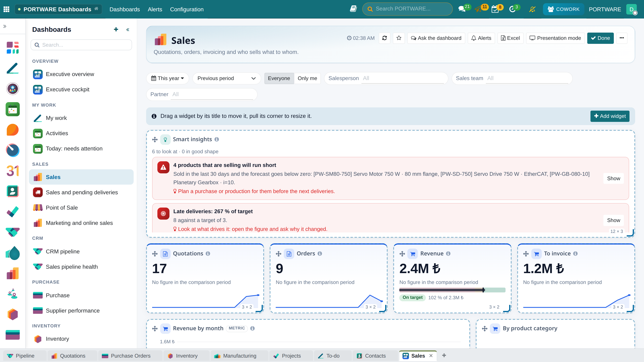Open the Configuration top menu
Viewport: 644px width, 362px height.
[187, 9]
